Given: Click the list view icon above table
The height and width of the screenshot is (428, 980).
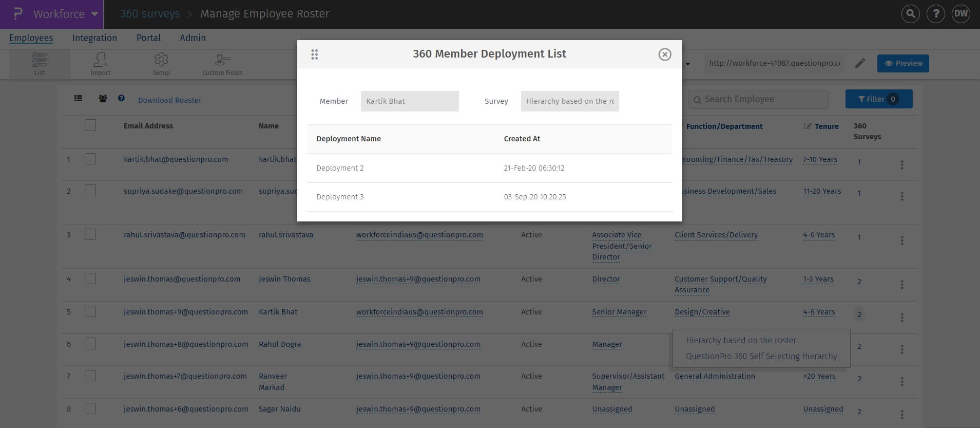Looking at the screenshot, I should point(78,98).
